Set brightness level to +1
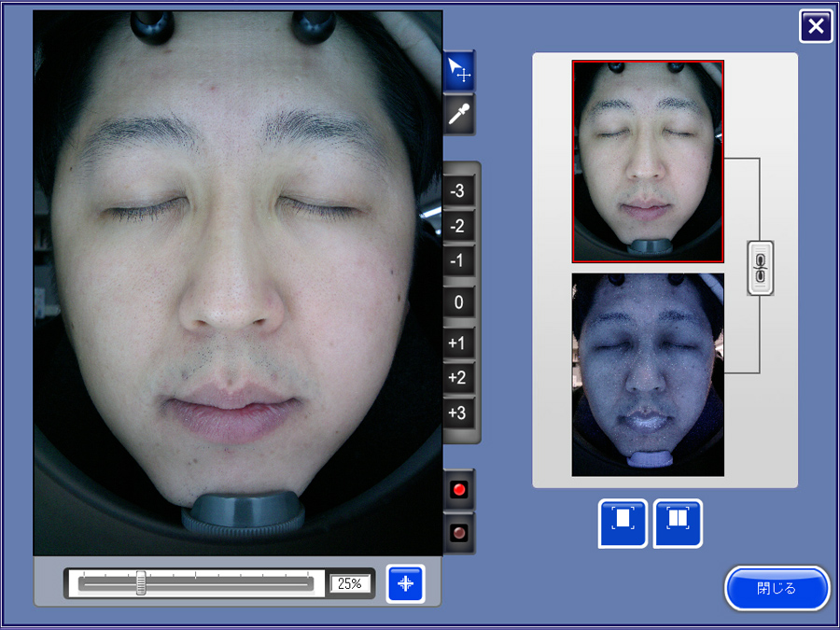This screenshot has width=840, height=630. (458, 343)
